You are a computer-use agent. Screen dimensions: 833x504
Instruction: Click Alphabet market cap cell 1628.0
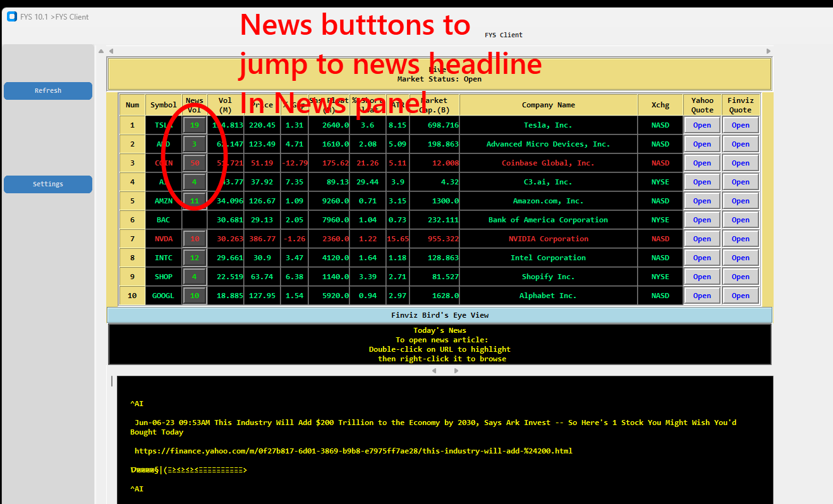point(435,296)
